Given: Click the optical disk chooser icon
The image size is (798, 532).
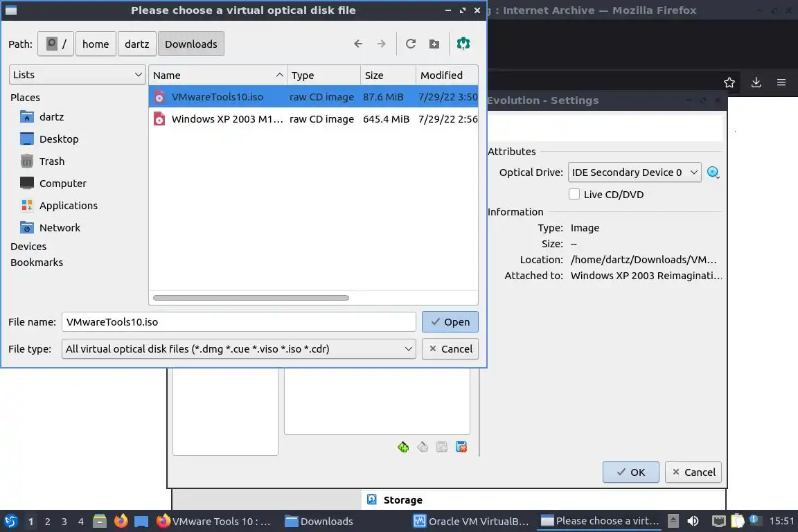Looking at the screenshot, I should 713,172.
